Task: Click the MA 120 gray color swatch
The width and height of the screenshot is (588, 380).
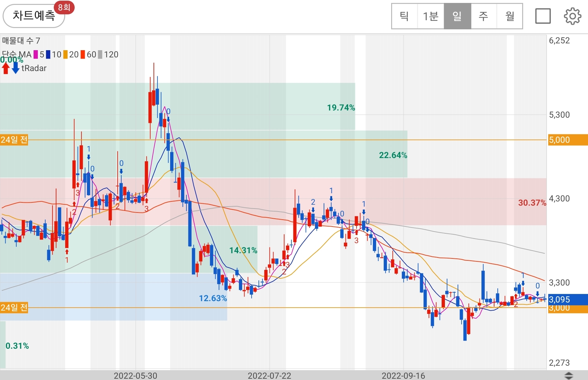Action: [x=100, y=54]
